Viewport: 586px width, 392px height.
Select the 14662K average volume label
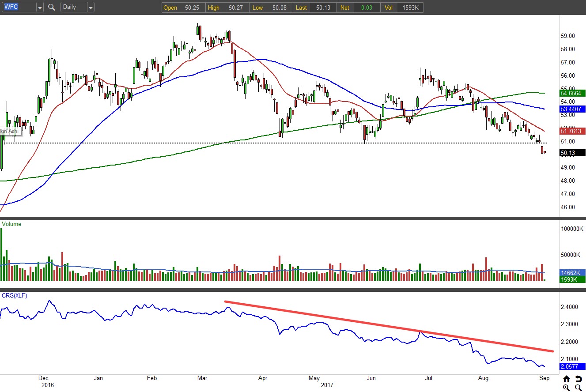tap(572, 273)
